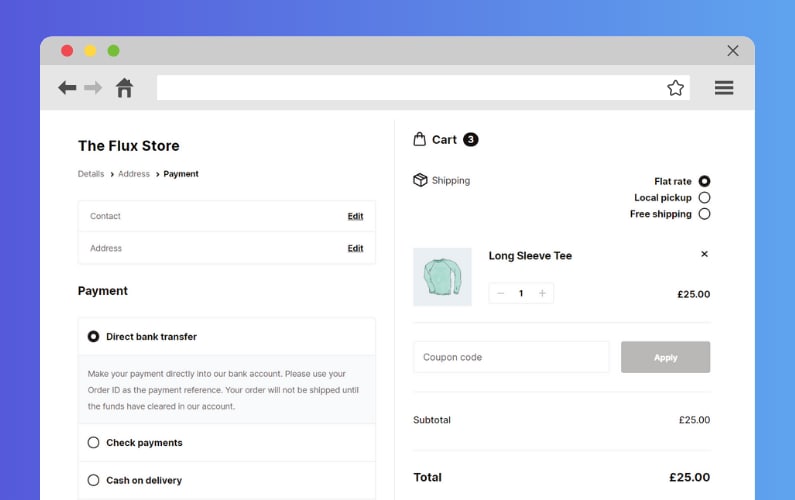This screenshot has width=795, height=500.
Task: Click the Payment breadcrumb step
Action: tap(181, 174)
